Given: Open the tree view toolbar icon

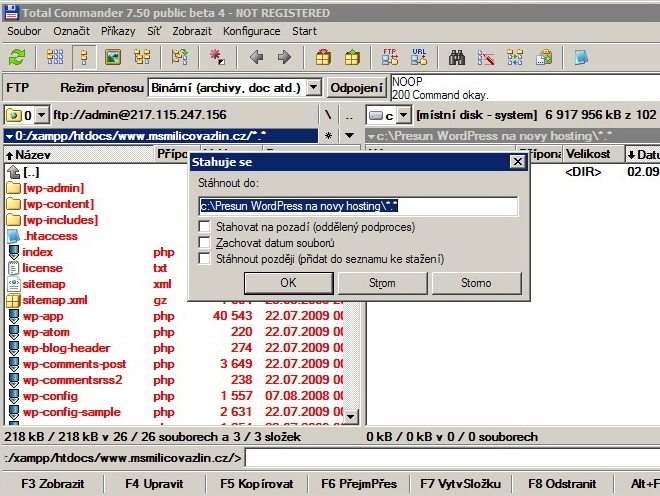Looking at the screenshot, I should [142, 57].
